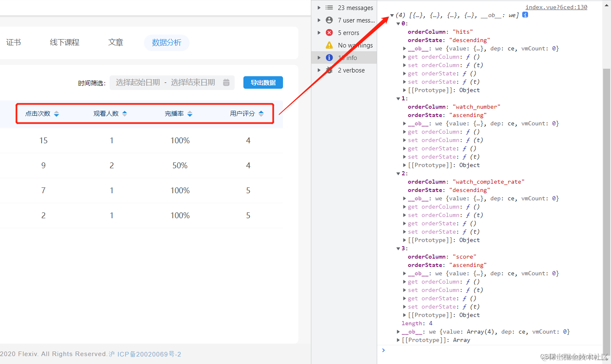Select the info filter row
This screenshot has width=611, height=364.
(344, 57)
